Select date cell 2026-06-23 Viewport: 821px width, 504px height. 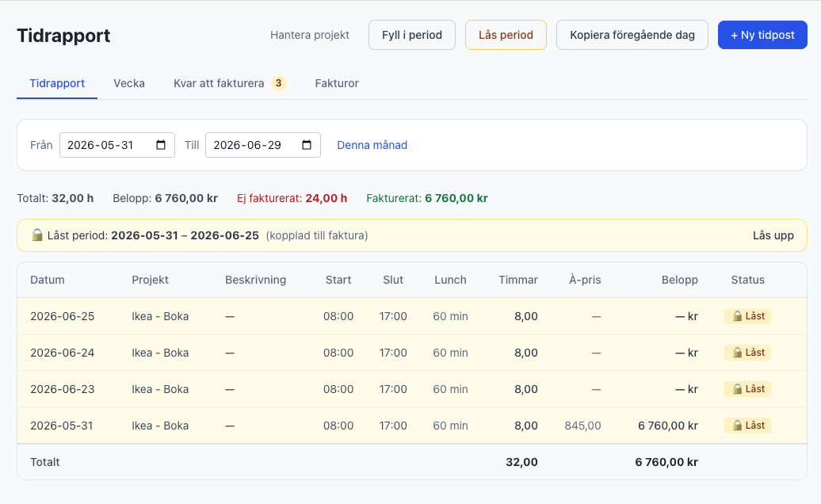(x=63, y=389)
